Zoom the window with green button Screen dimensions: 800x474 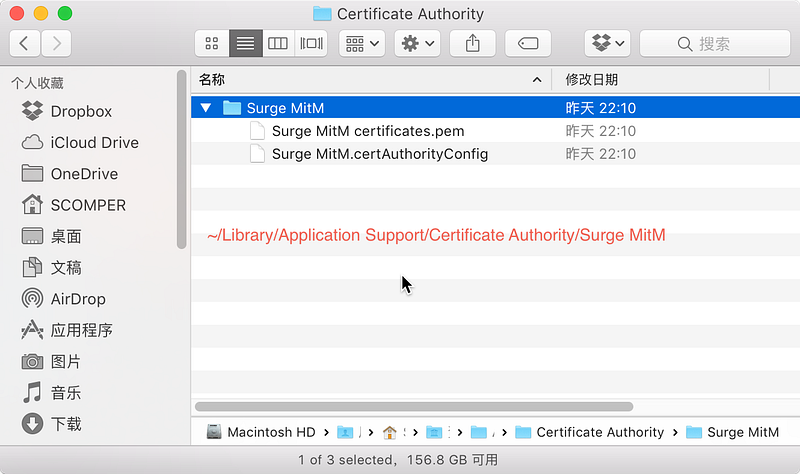tap(65, 13)
